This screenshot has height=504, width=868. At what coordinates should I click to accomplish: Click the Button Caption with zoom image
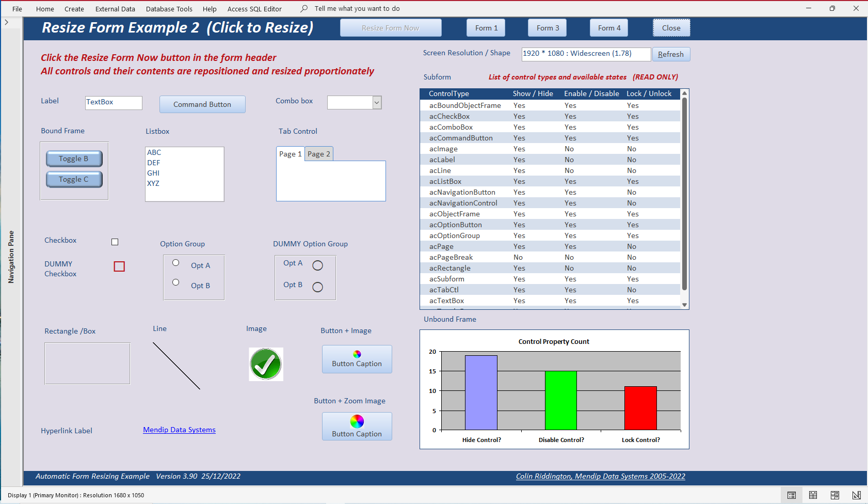(x=357, y=426)
